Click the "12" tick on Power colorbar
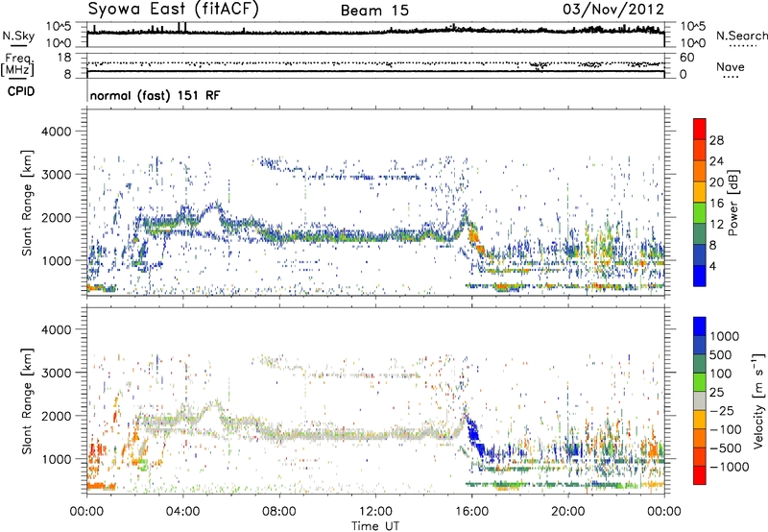The width and height of the screenshot is (768, 532). tap(716, 225)
